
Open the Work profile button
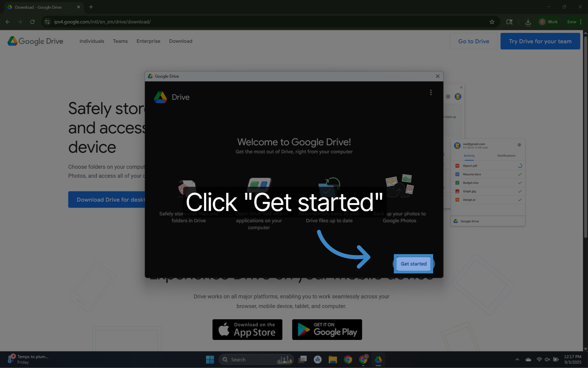[x=548, y=22]
